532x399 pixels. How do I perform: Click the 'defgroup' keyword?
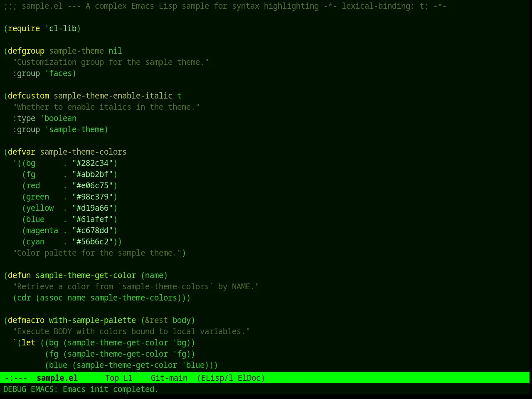26,51
